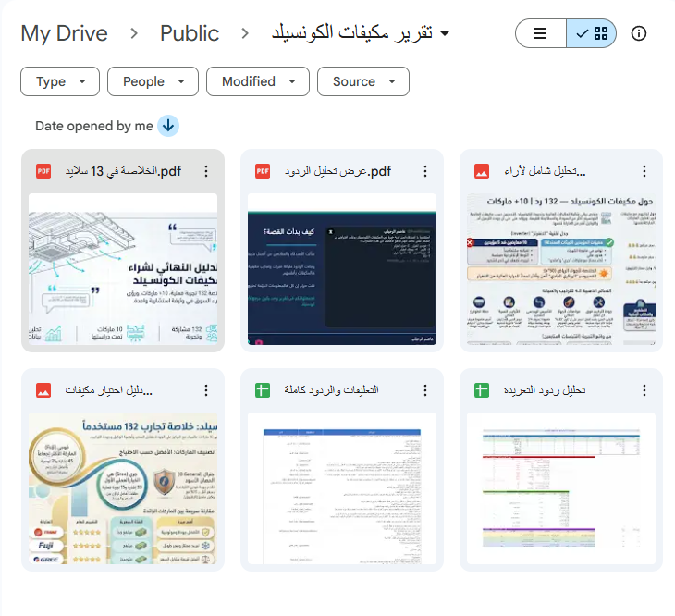Open more actions for عرض تحليل الردود.pdf
Image resolution: width=675 pixels, height=616 pixels.
pos(425,171)
